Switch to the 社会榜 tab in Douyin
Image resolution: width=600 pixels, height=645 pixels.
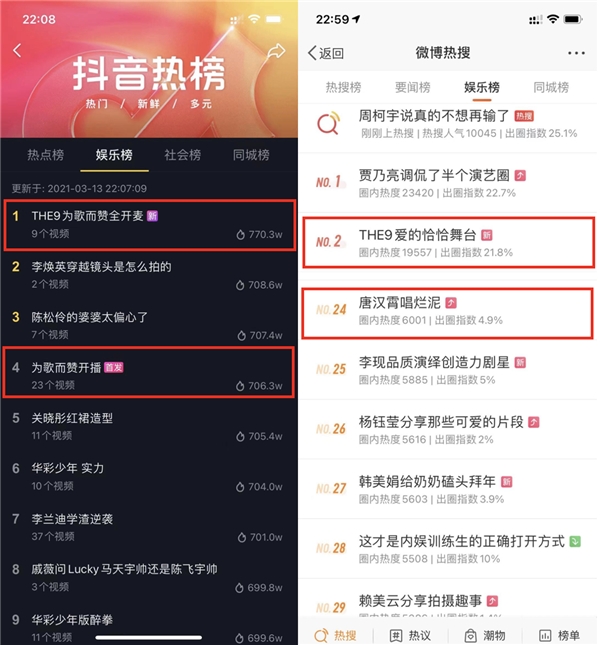coord(183,155)
